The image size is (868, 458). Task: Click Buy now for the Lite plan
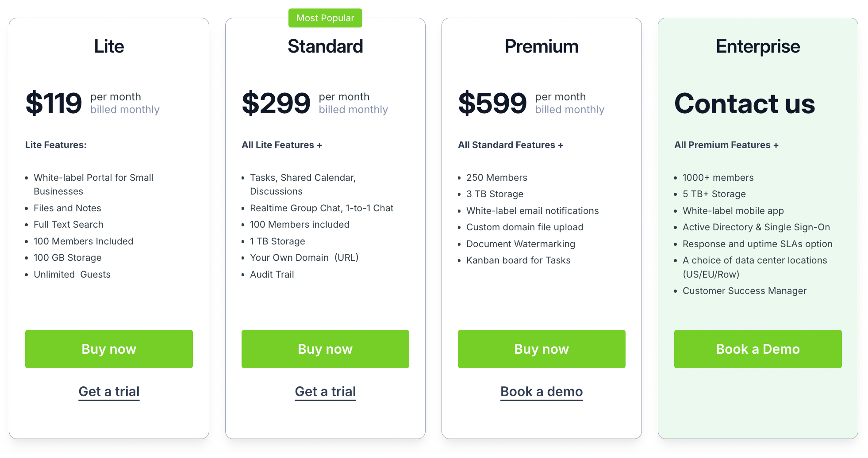(109, 349)
